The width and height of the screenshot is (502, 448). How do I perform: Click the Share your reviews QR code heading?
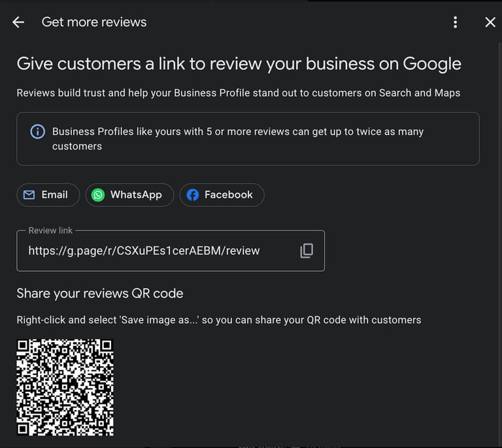coord(100,293)
